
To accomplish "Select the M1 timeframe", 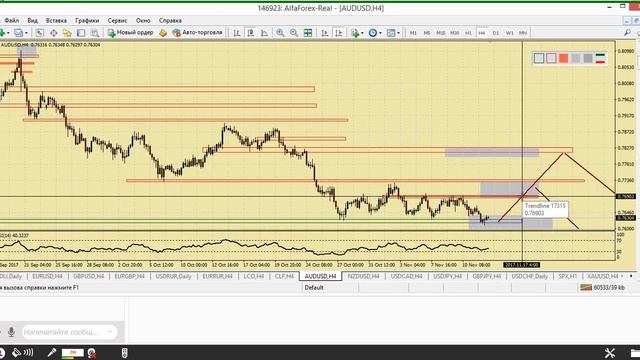I will 413,33.
